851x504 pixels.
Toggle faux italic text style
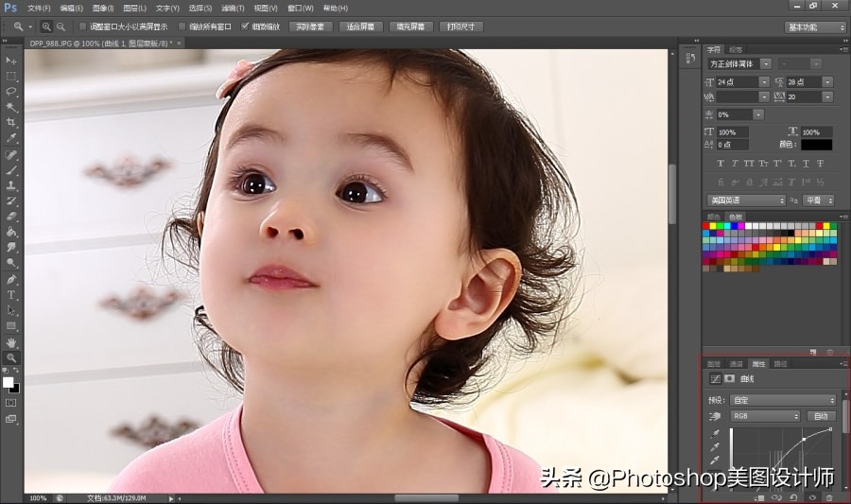click(x=735, y=164)
